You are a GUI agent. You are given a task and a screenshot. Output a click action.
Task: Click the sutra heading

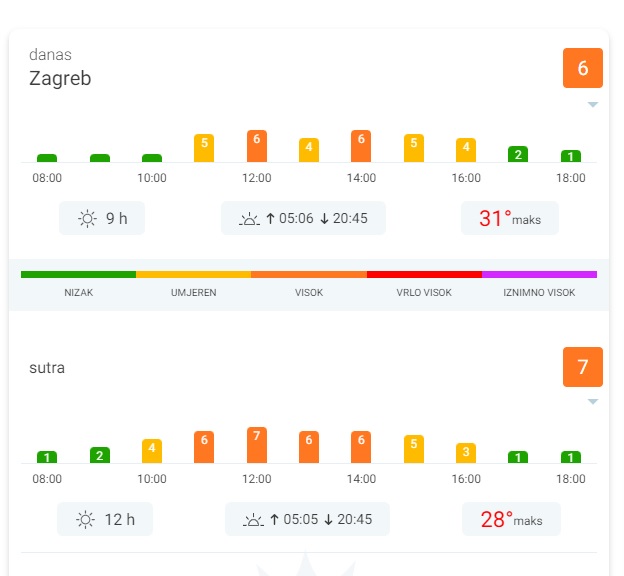47,368
